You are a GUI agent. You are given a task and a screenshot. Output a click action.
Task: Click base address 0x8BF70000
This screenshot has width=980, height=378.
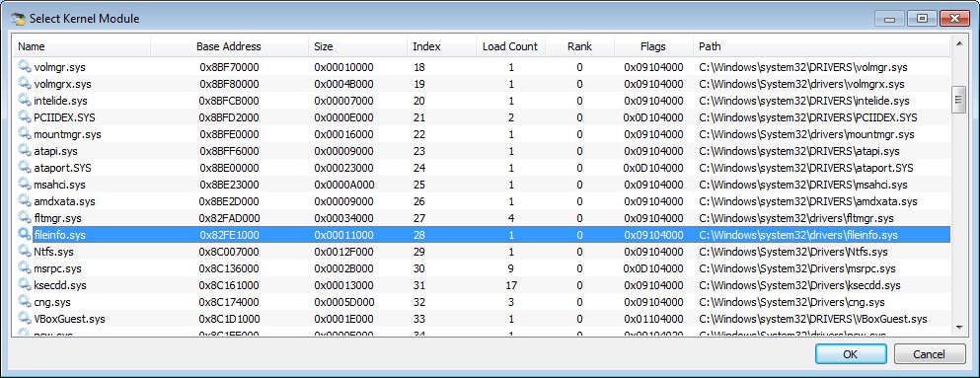pyautogui.click(x=229, y=67)
